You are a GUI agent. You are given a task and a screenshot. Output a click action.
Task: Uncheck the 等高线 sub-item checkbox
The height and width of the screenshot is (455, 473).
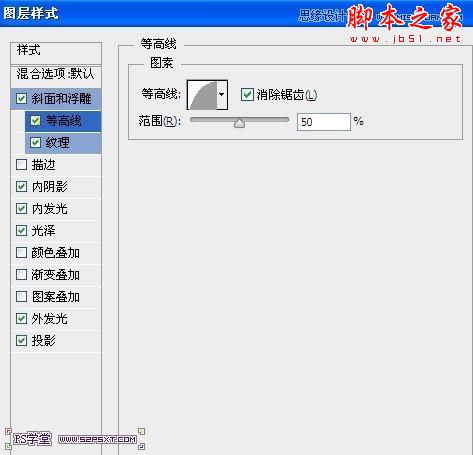(35, 121)
